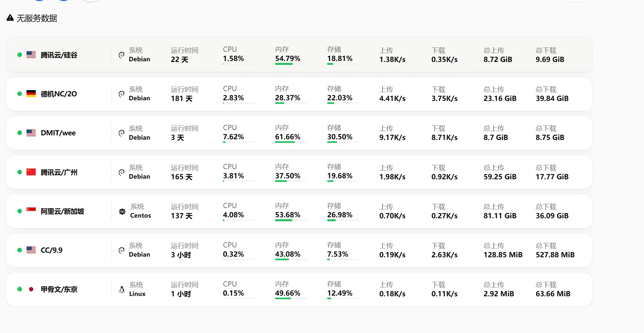This screenshot has height=333, width=644.
Task: Click the Debian logo in the 德机NC/2O row
Action: [122, 94]
